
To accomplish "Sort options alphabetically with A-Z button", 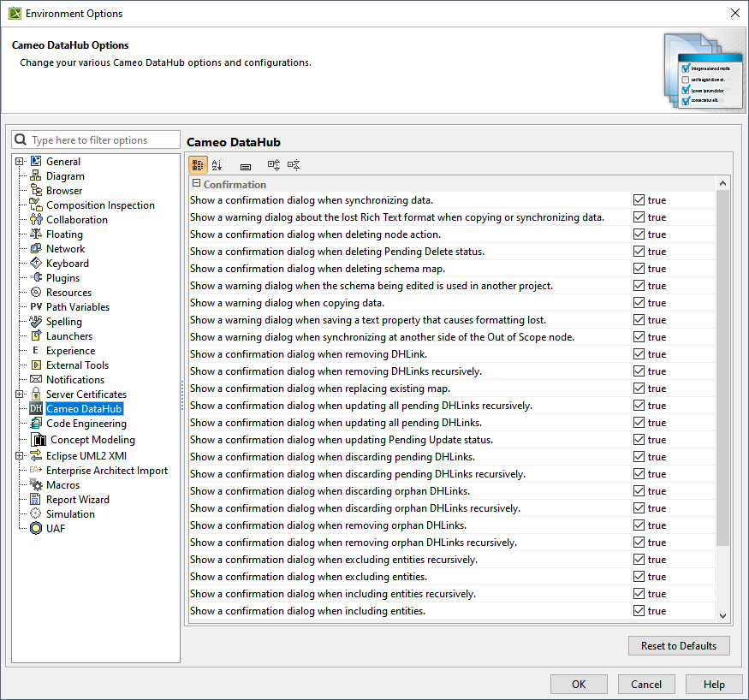I will pos(217,165).
